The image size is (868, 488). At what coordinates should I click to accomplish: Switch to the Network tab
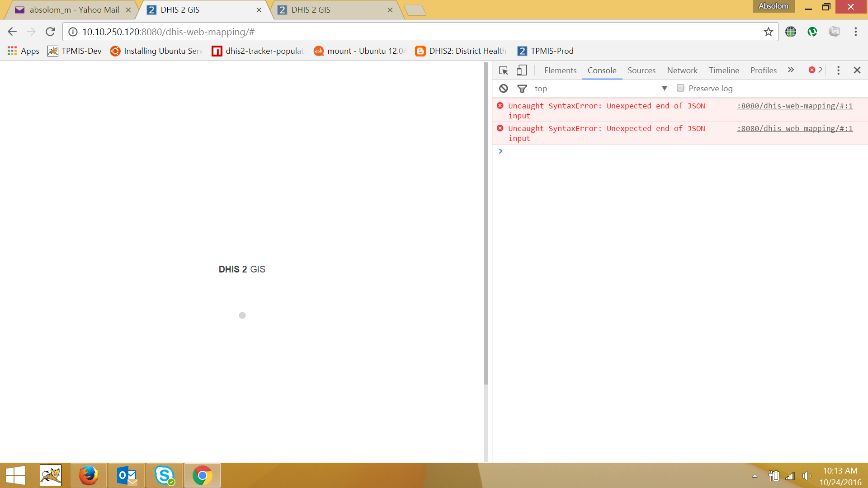pyautogui.click(x=682, y=70)
